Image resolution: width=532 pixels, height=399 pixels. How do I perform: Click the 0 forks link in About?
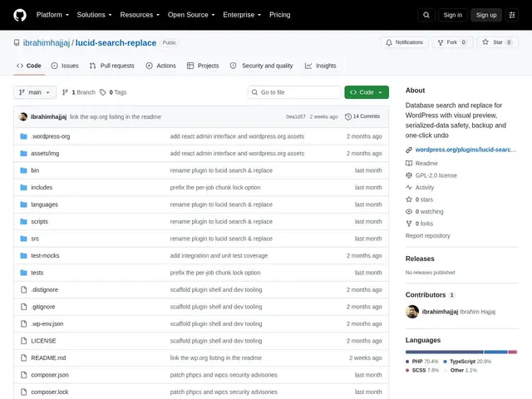coord(424,224)
